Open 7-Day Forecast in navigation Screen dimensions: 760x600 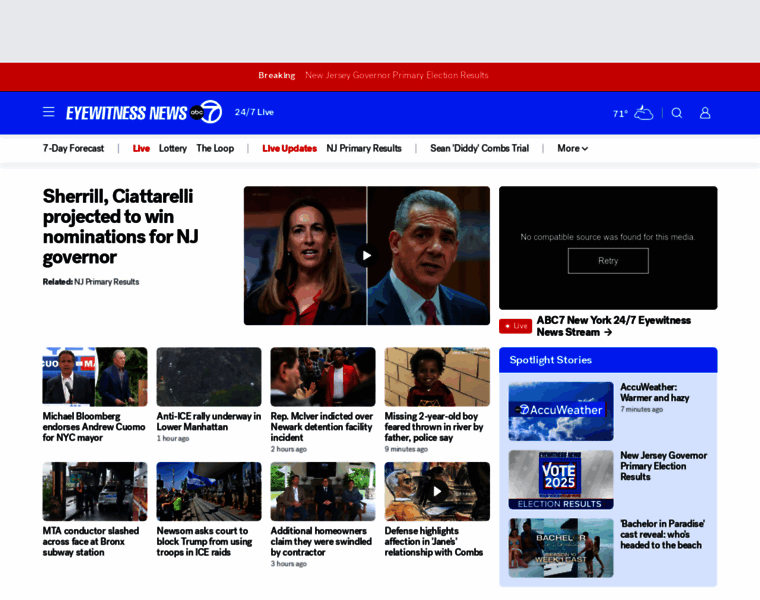pos(73,148)
